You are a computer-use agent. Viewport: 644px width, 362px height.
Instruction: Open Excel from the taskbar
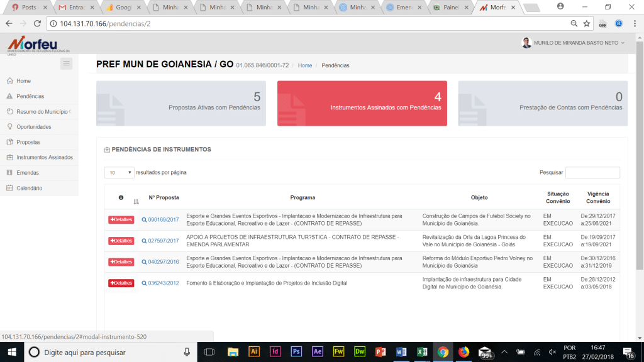click(421, 352)
